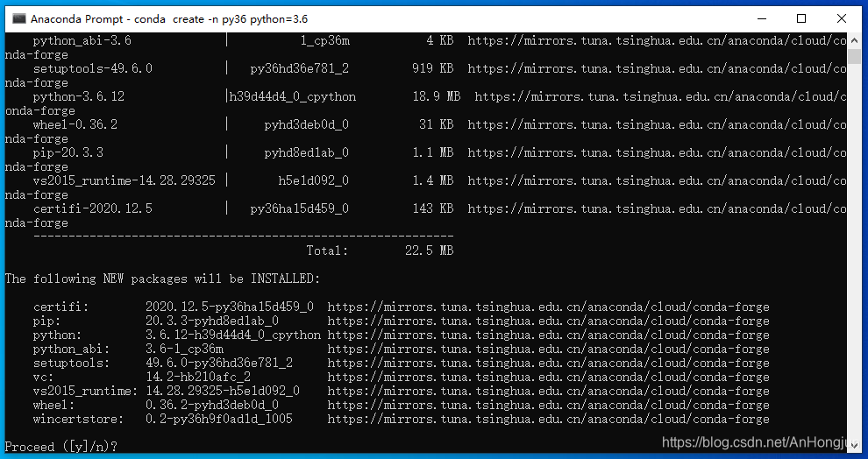The width and height of the screenshot is (868, 459).
Task: Click build string '1_cp36m'
Action: tap(325, 40)
